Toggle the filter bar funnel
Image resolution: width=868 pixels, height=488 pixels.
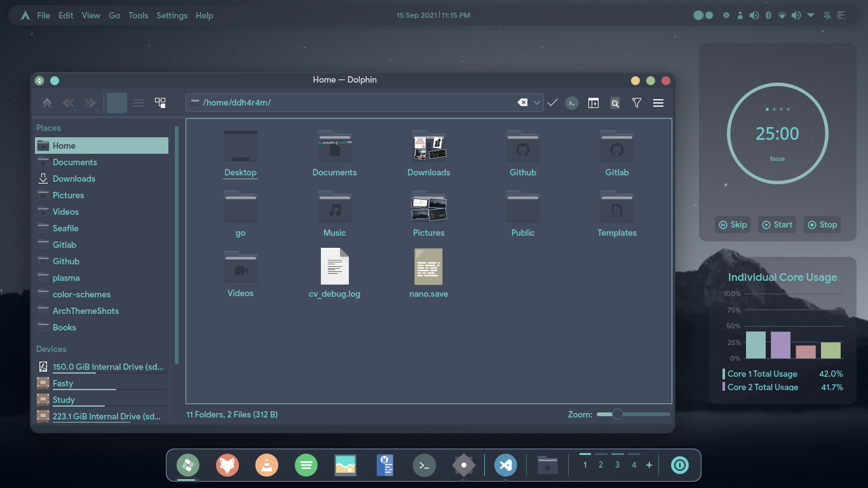[x=637, y=103]
